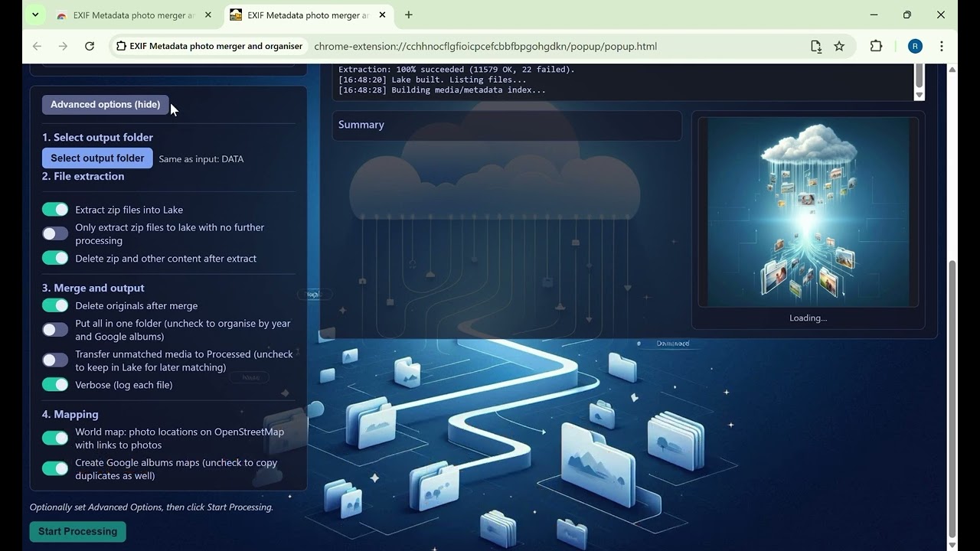This screenshot has height=551, width=980.
Task: Collapse Advanced options (hide) panel
Action: pos(105,105)
